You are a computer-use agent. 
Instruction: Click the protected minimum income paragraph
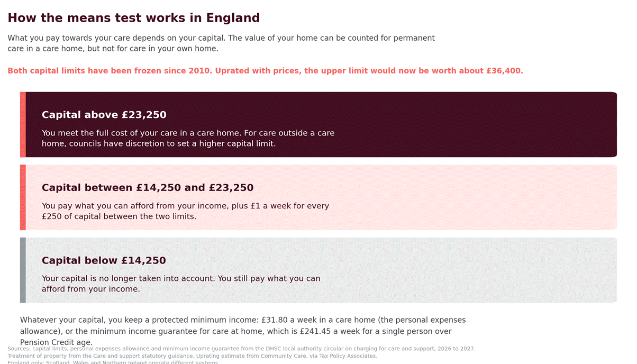pyautogui.click(x=243, y=331)
